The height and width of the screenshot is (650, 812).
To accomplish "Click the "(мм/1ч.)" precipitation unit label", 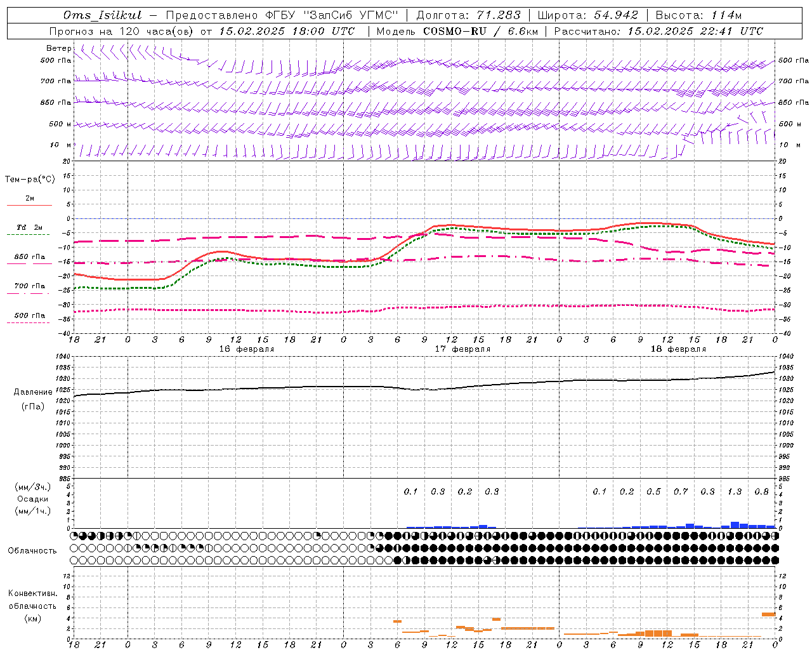I will pyautogui.click(x=33, y=511).
